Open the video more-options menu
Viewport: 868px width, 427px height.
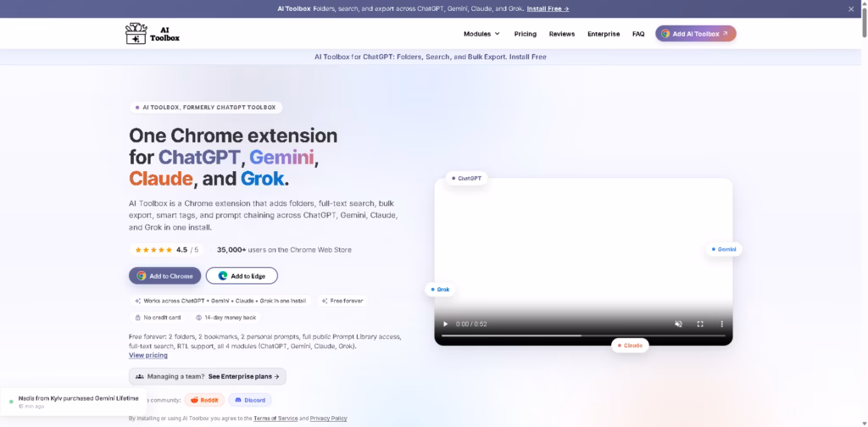(x=721, y=324)
